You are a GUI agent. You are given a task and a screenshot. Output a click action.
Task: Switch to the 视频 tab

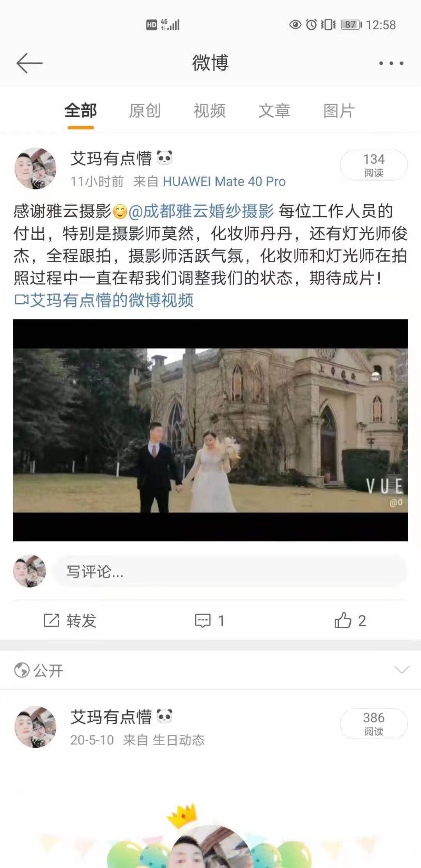[209, 111]
